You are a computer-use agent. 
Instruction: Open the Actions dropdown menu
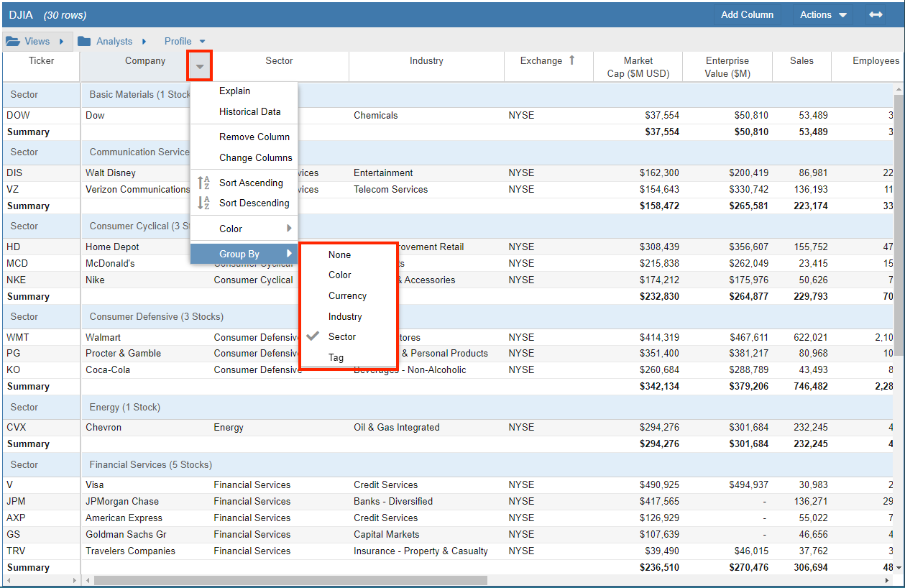(823, 14)
